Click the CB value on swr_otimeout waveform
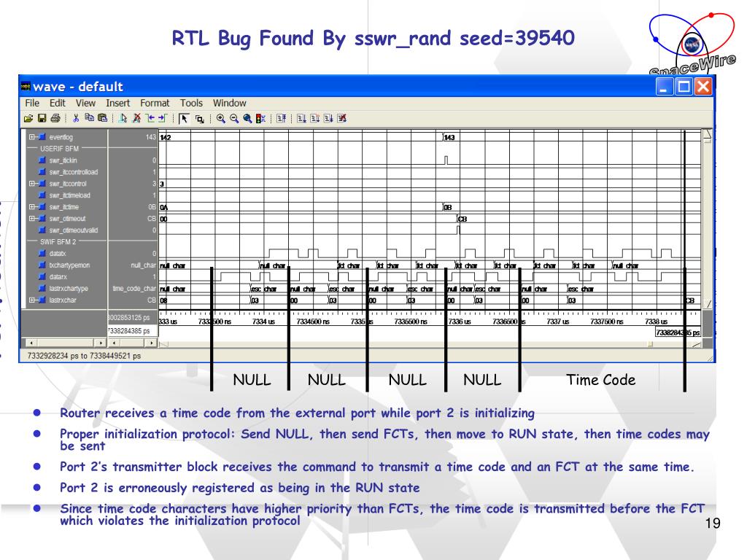747x560 pixels. pos(462,219)
